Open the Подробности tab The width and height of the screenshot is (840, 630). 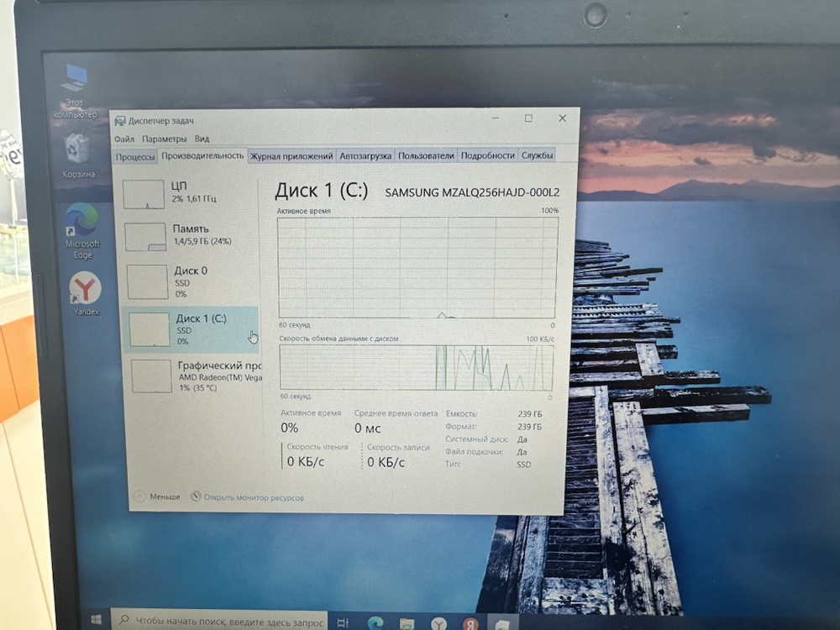[487, 155]
